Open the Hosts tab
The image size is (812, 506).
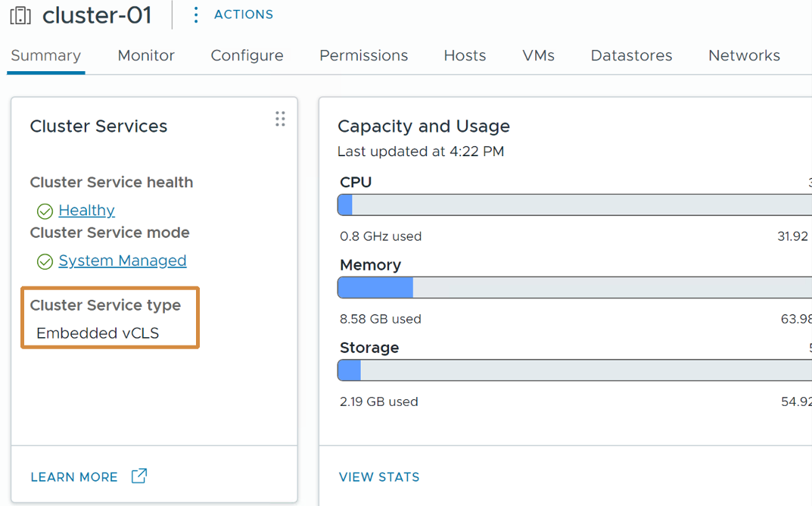pyautogui.click(x=465, y=55)
